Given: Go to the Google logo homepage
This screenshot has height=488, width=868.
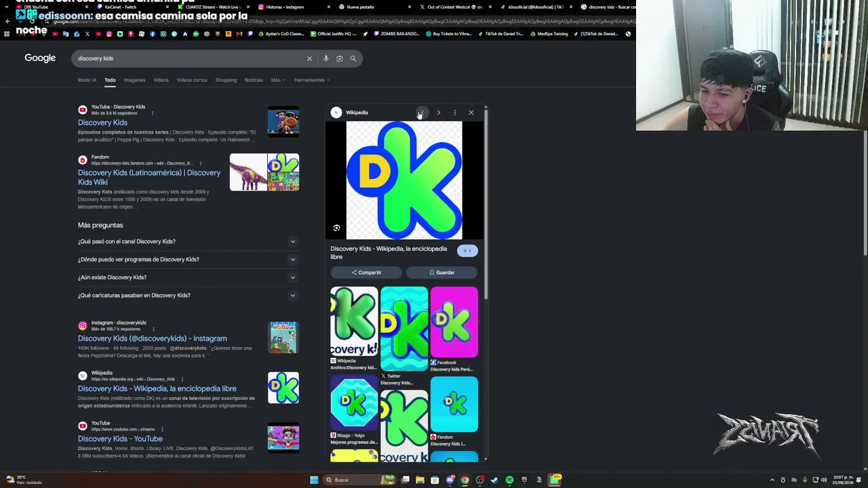Looking at the screenshot, I should [x=40, y=58].
